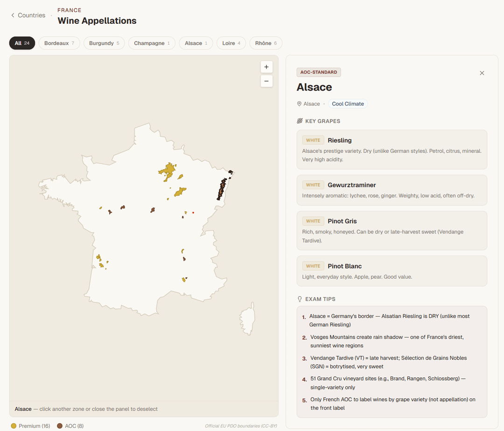Filter appellations by Loire
This screenshot has height=431, width=504.
pos(231,43)
